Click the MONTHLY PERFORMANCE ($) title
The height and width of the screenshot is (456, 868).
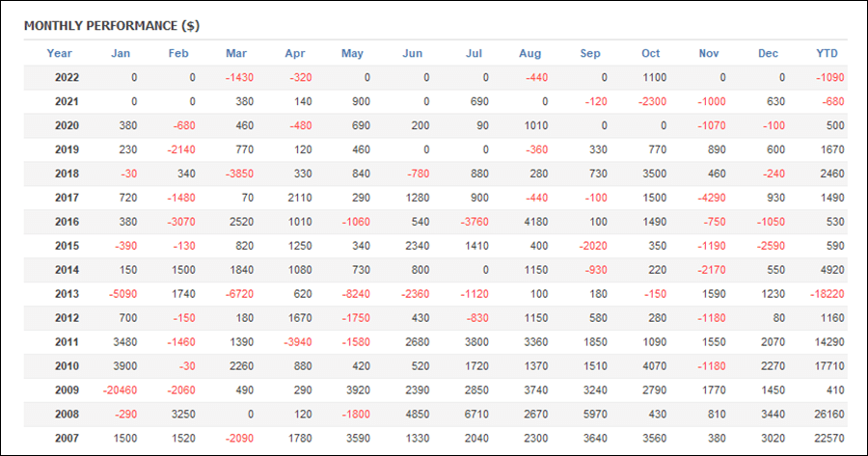pyautogui.click(x=112, y=25)
